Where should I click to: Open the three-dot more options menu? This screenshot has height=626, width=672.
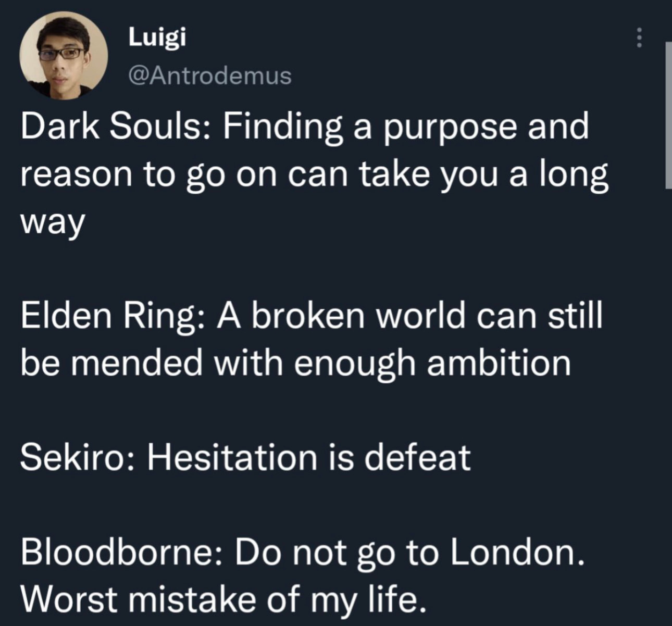(x=639, y=38)
